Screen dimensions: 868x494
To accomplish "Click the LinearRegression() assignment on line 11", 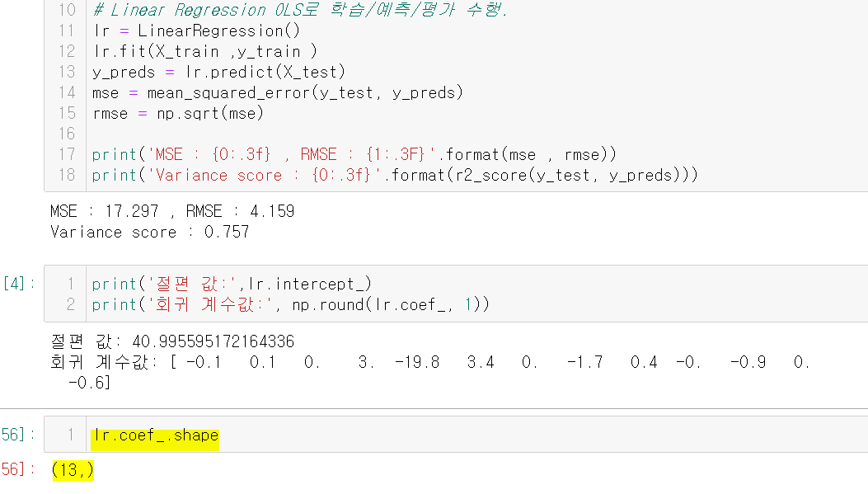I will pyautogui.click(x=196, y=31).
